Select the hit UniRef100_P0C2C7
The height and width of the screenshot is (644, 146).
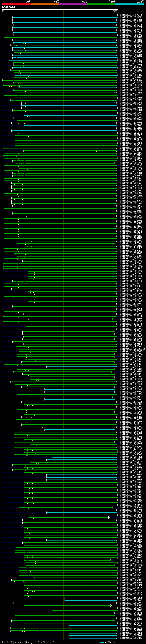coord(131,492)
